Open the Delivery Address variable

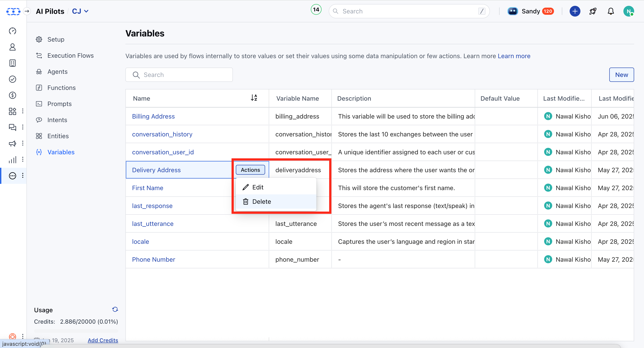[156, 170]
